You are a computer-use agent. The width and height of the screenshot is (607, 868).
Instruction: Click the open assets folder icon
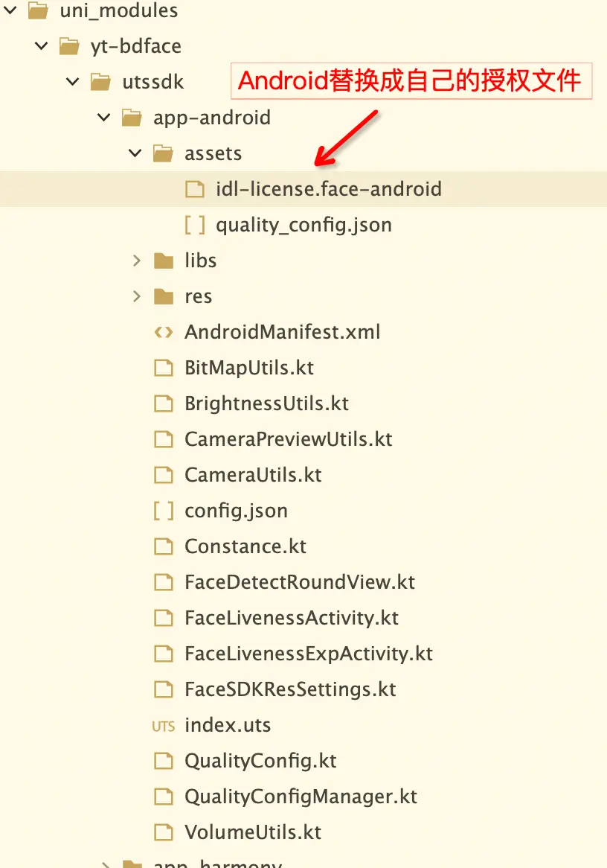point(163,153)
